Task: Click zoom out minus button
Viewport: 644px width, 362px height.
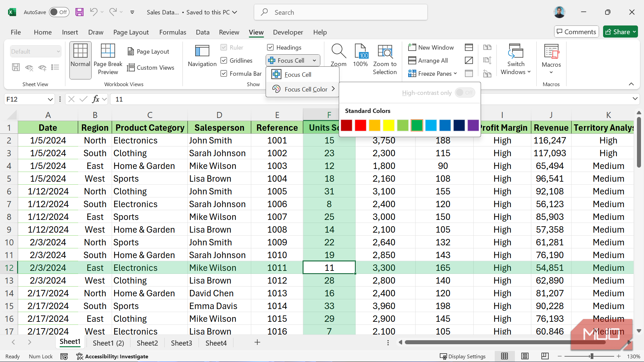Action: [559, 356]
